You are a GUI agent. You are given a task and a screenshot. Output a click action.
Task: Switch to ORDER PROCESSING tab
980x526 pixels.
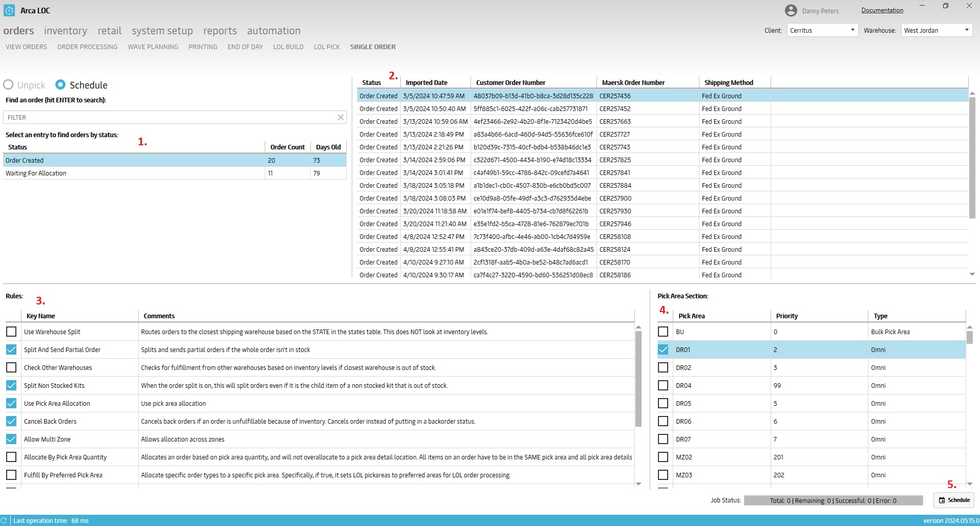(x=88, y=47)
